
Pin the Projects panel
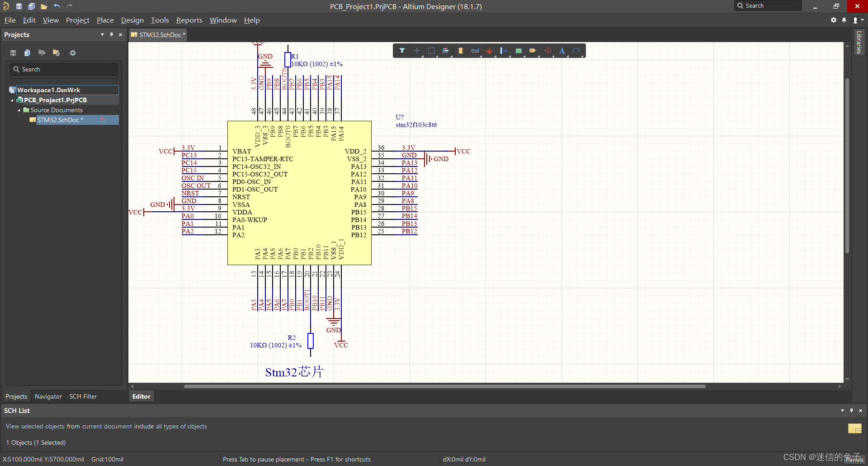pos(111,35)
